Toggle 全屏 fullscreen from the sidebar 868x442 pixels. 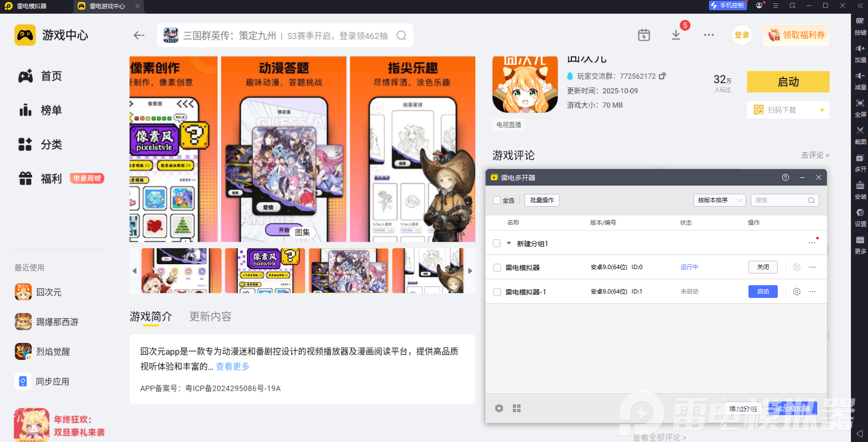pos(860,107)
